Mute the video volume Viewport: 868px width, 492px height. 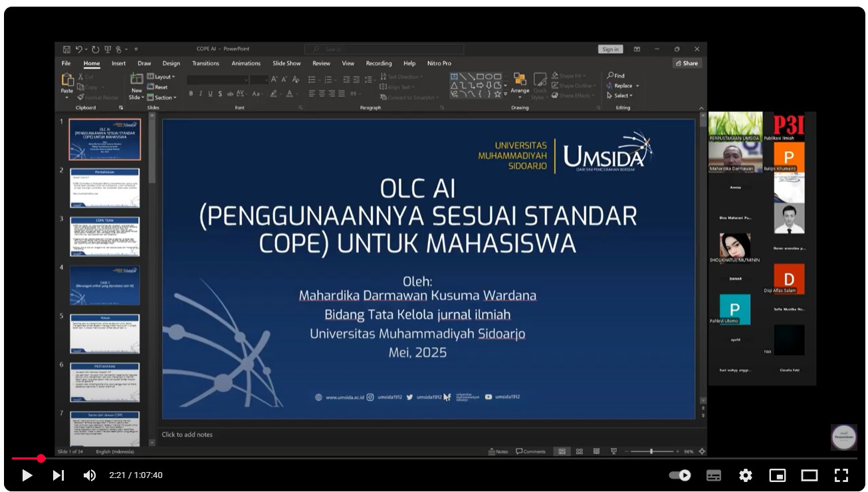coord(90,475)
